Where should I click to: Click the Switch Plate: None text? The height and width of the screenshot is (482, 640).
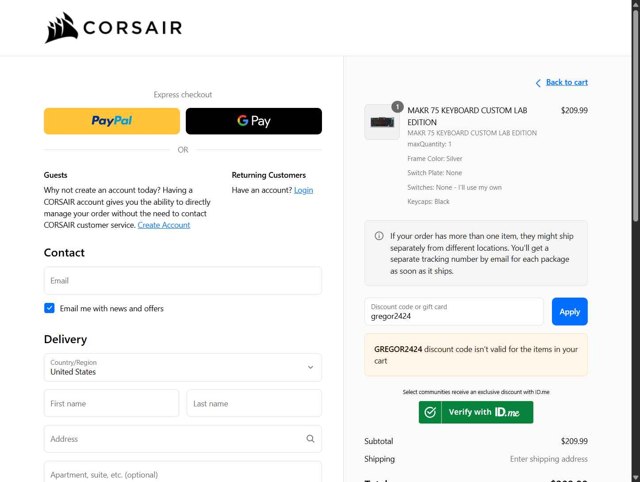[434, 173]
